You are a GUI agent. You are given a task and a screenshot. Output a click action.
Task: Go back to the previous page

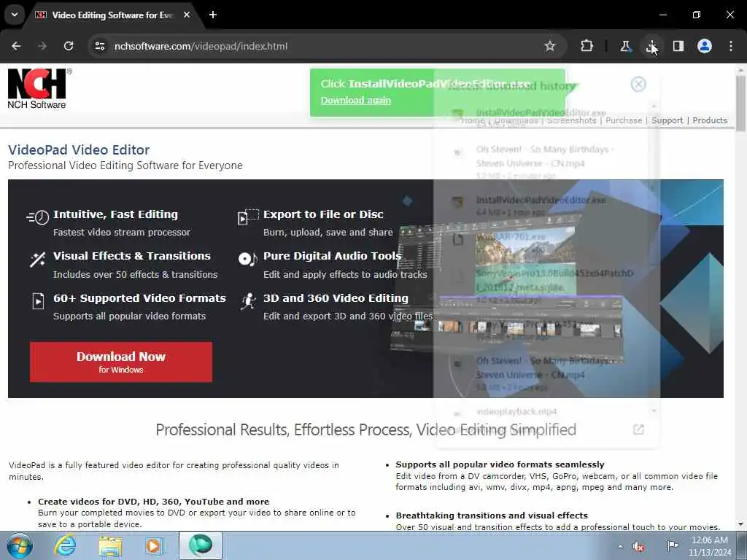(x=16, y=46)
